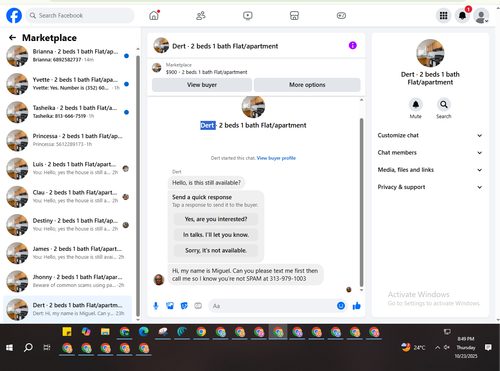
Task: Open Windows taskbar search
Action: click(x=28, y=348)
